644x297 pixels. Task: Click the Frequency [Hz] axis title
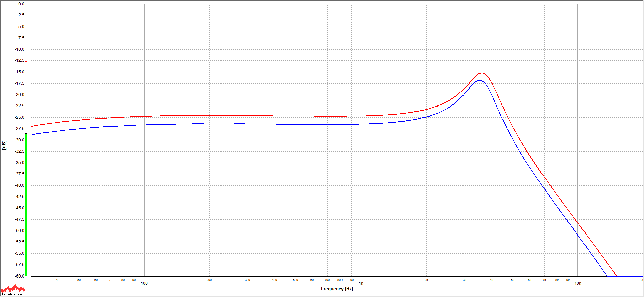pyautogui.click(x=336, y=289)
